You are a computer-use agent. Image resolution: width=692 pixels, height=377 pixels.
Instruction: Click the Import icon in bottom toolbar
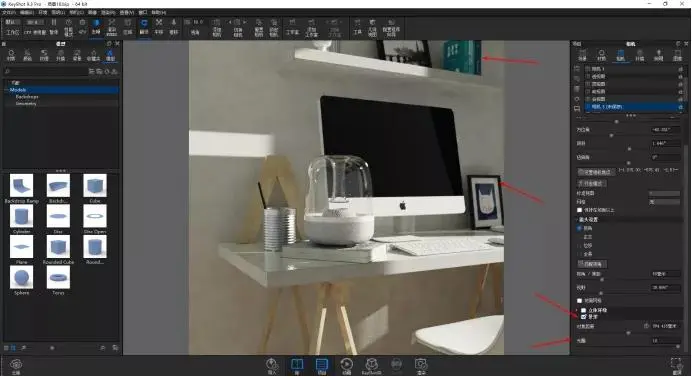(272, 366)
